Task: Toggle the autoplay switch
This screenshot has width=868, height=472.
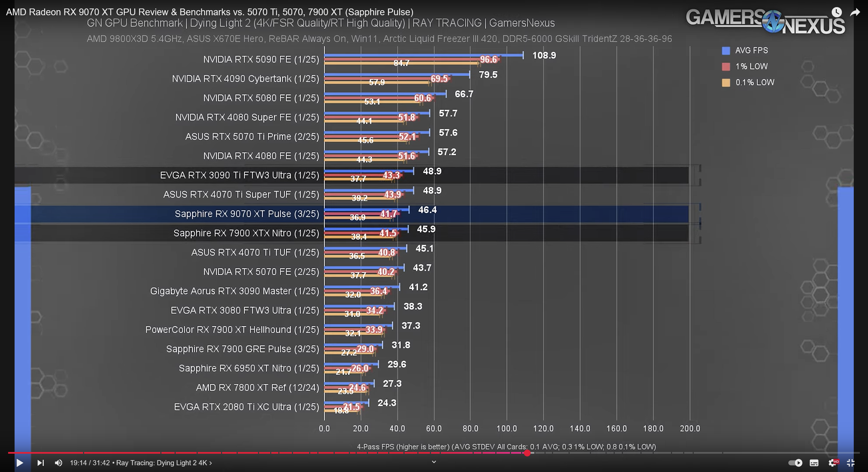Action: [x=795, y=463]
